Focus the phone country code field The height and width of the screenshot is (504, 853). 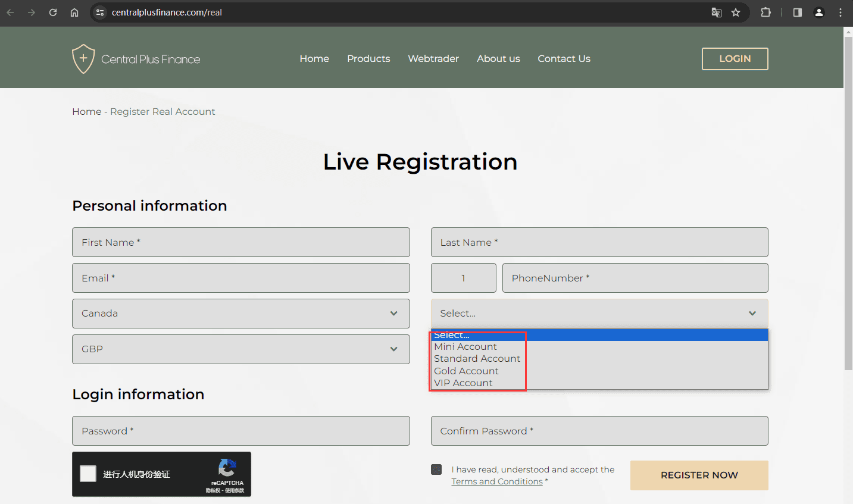tap(464, 278)
